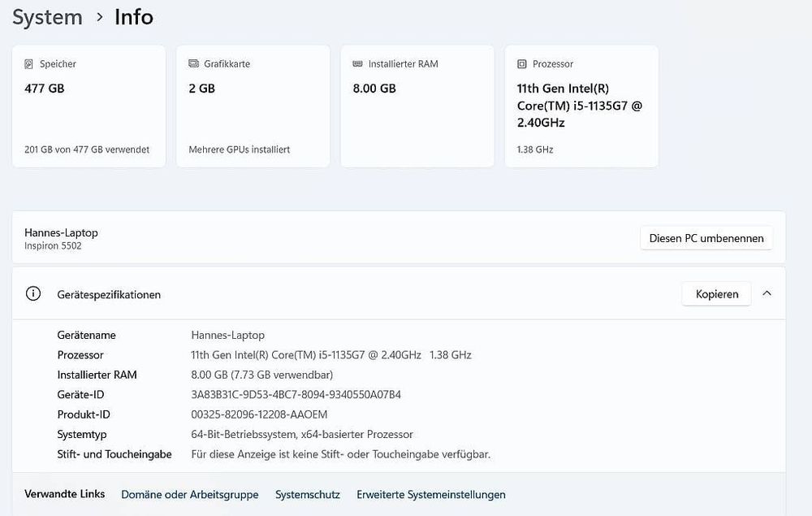Click the Stift- und Toucheingabe value text
The height and width of the screenshot is (516, 812).
[341, 453]
